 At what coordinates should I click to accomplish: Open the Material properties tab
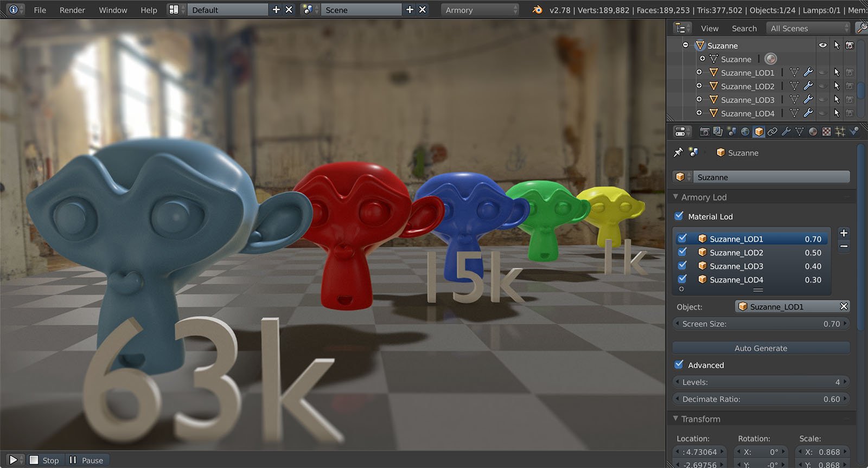point(813,131)
